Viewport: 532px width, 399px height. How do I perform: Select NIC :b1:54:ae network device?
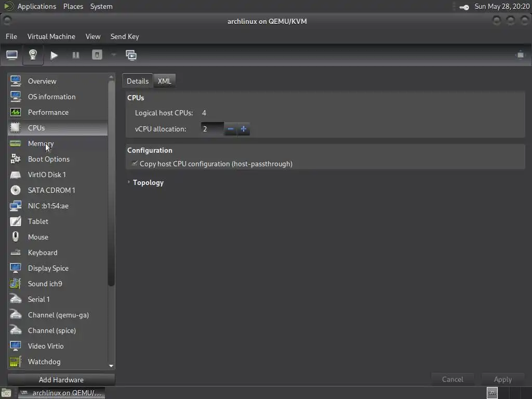pyautogui.click(x=58, y=206)
